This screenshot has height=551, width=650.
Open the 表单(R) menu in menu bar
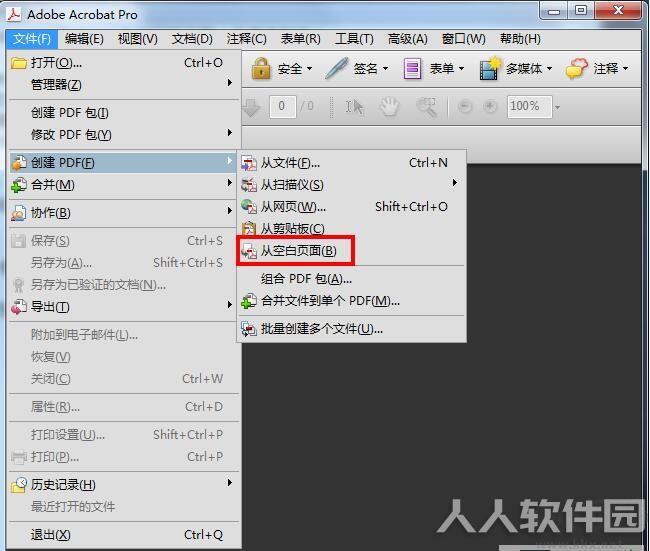(301, 39)
